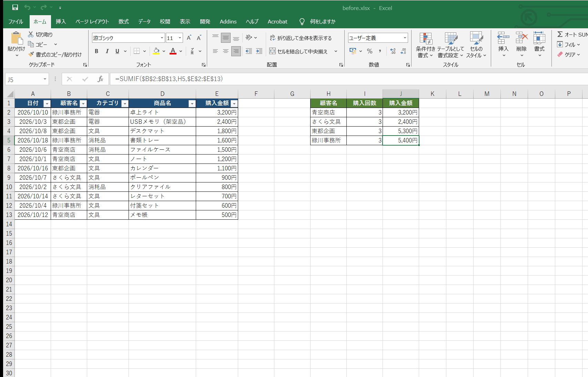Click the Undo arrow icon

pos(27,7)
